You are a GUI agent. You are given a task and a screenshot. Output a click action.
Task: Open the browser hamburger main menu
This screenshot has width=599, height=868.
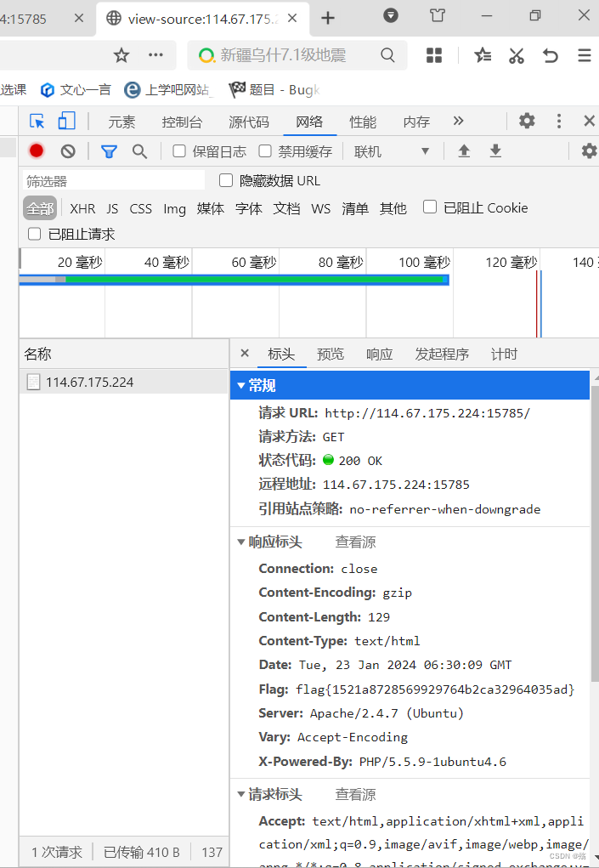584,55
